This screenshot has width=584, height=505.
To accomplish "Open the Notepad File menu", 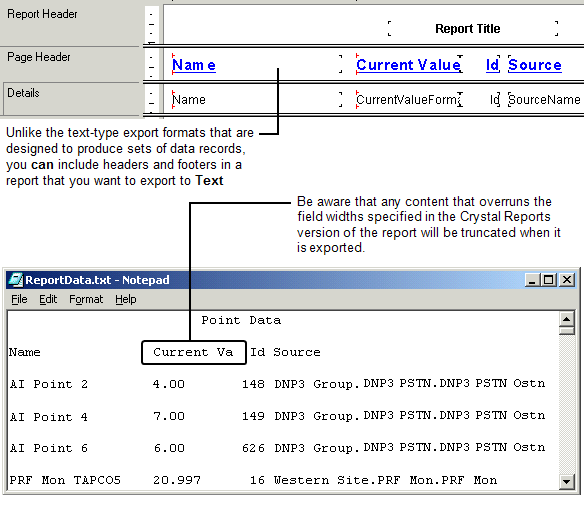I will point(19,299).
